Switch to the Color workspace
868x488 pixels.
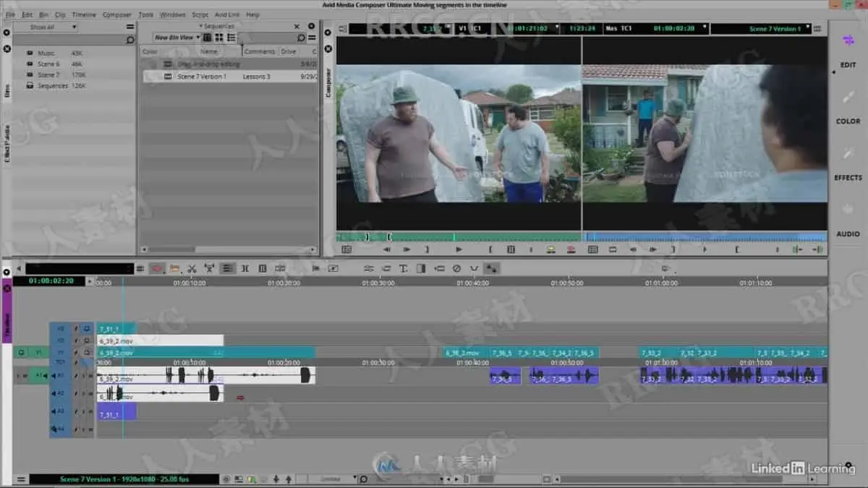pyautogui.click(x=848, y=121)
